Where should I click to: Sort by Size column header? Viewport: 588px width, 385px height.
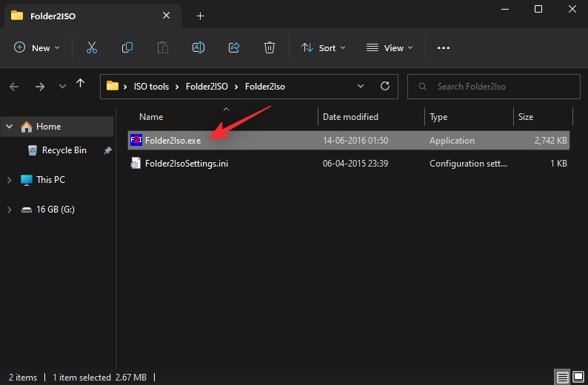[525, 117]
